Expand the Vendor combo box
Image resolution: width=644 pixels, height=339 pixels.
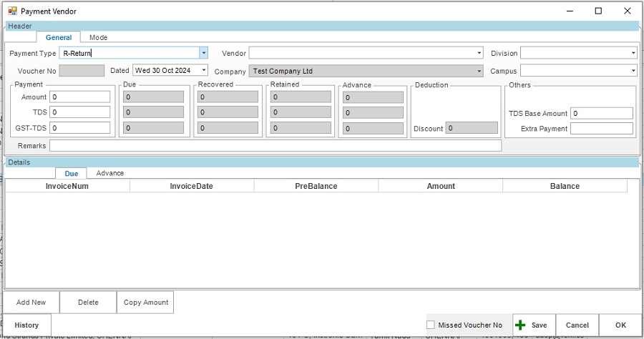click(x=479, y=53)
